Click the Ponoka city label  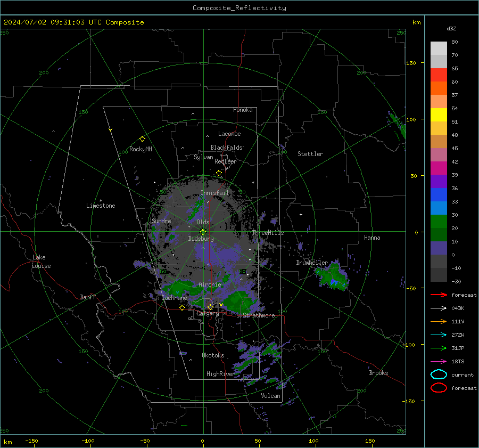pos(243,110)
